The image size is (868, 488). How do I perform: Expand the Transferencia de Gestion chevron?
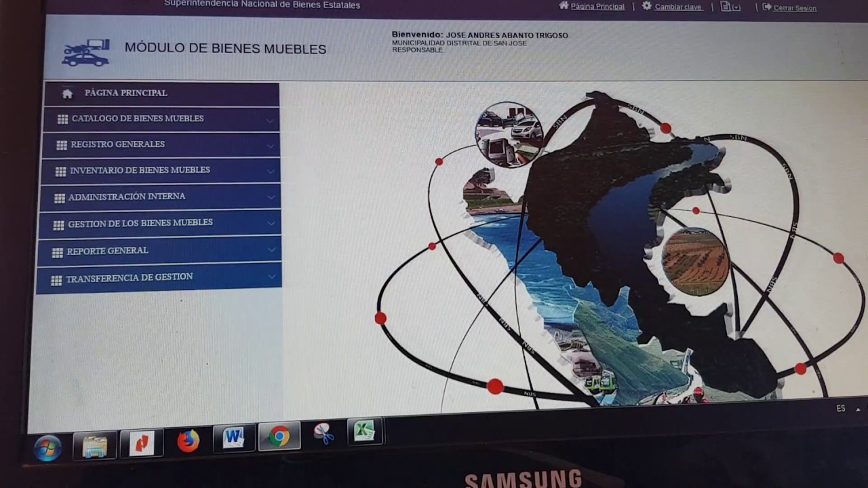pyautogui.click(x=272, y=276)
